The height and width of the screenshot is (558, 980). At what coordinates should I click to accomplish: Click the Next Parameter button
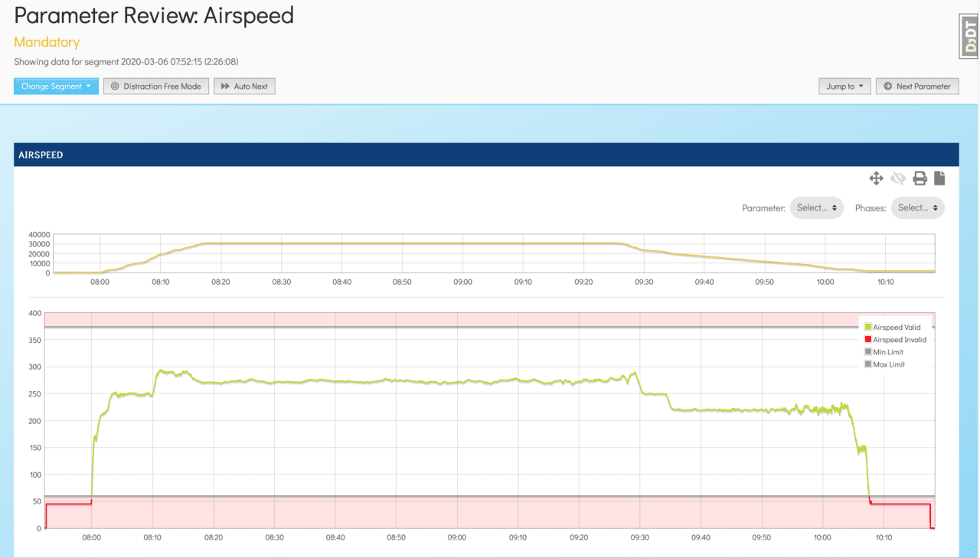(917, 86)
